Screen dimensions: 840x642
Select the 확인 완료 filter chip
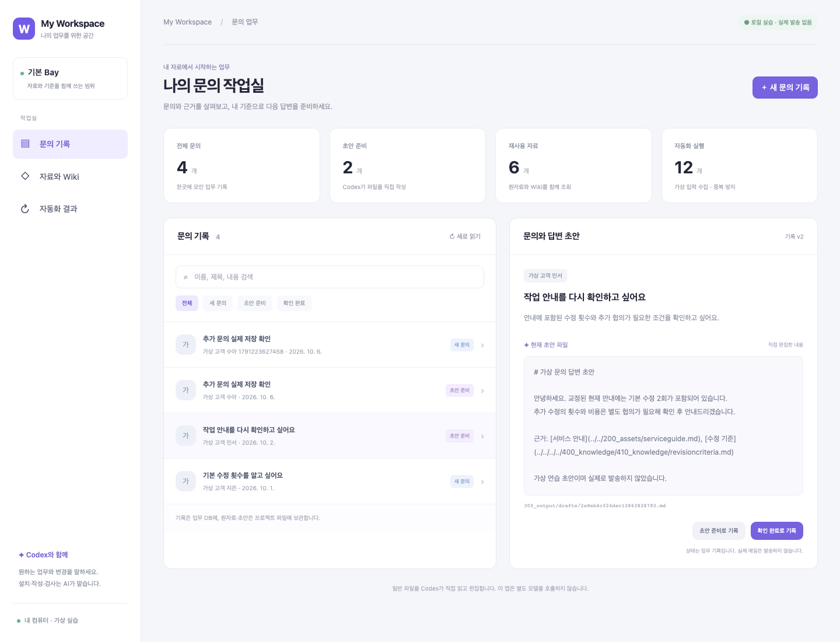(x=294, y=303)
